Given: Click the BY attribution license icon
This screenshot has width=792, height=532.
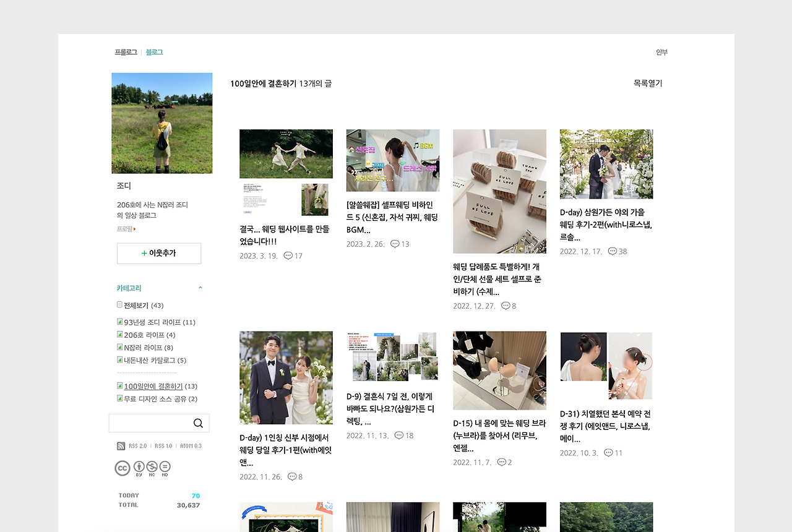Looking at the screenshot, I should coord(139,468).
